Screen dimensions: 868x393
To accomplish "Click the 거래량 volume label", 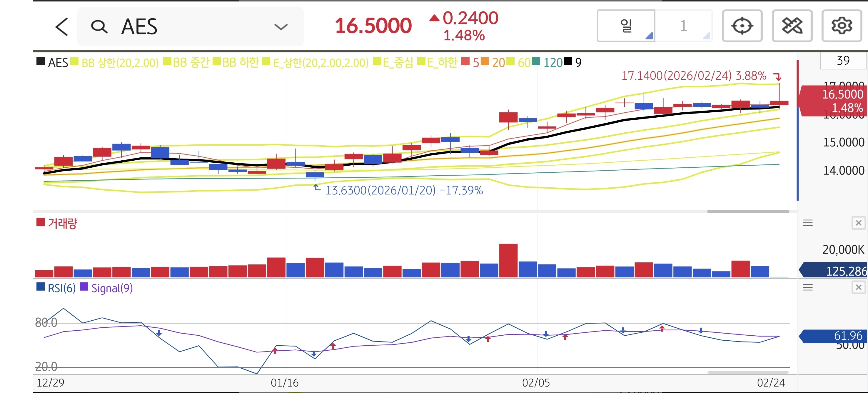I will [x=62, y=223].
